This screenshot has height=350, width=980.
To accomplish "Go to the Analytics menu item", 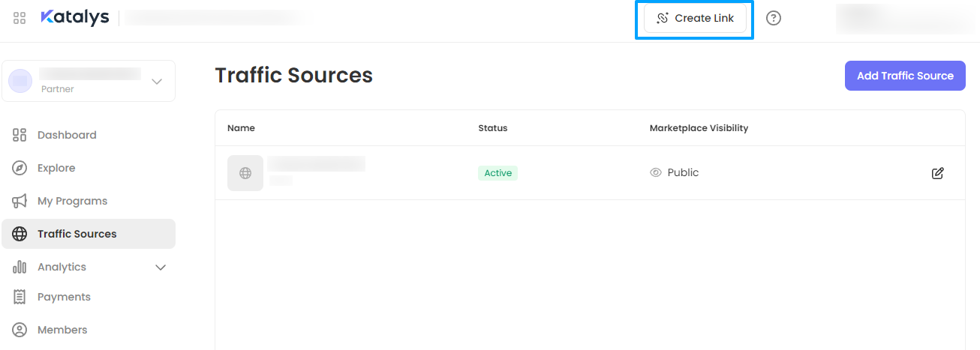I will coord(62,267).
